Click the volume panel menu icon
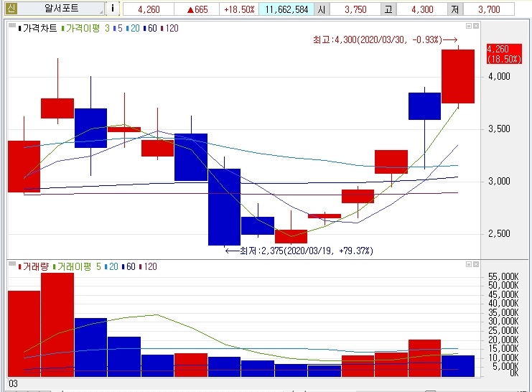The height and width of the screenshot is (392, 532). [x=12, y=263]
